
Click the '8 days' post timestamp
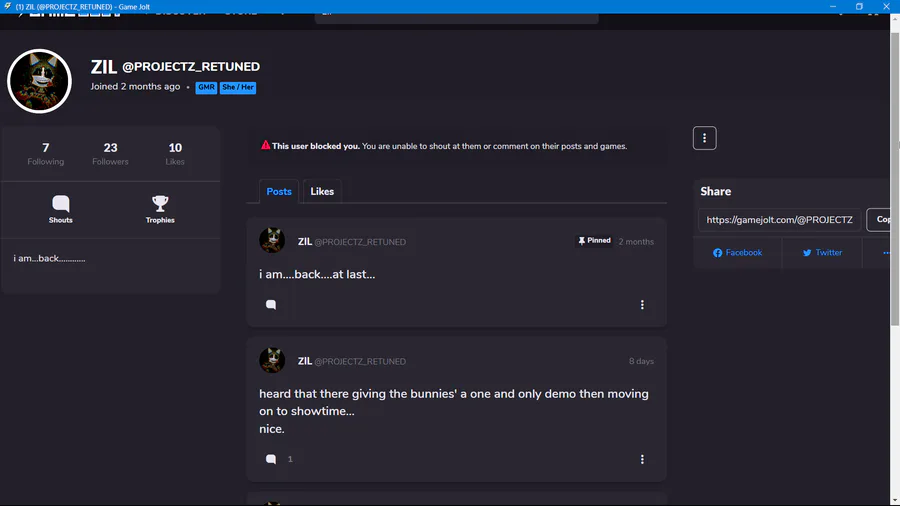pyautogui.click(x=641, y=361)
